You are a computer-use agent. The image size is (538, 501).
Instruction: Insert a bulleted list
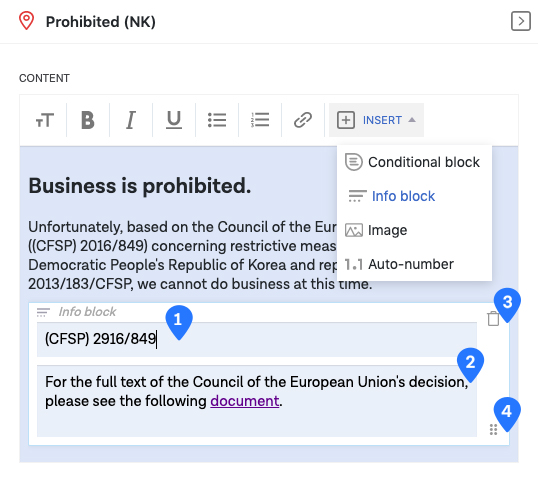tap(217, 120)
